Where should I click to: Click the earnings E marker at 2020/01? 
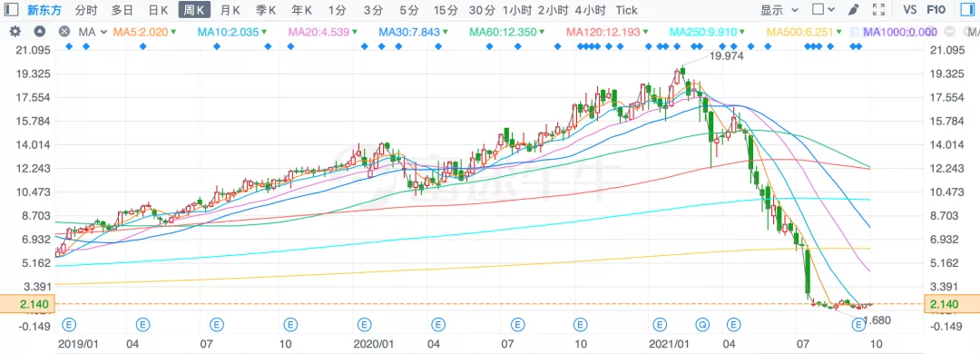364,325
